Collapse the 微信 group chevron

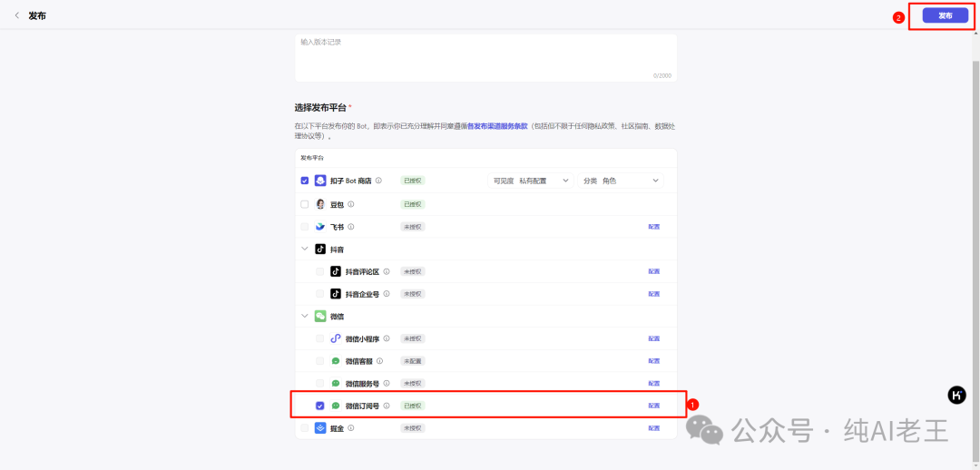pos(304,317)
